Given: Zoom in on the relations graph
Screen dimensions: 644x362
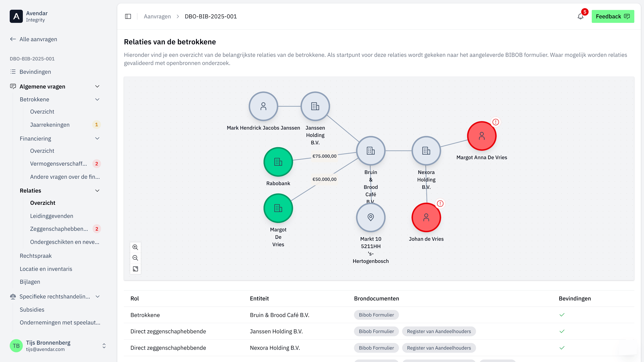Looking at the screenshot, I should tap(135, 247).
